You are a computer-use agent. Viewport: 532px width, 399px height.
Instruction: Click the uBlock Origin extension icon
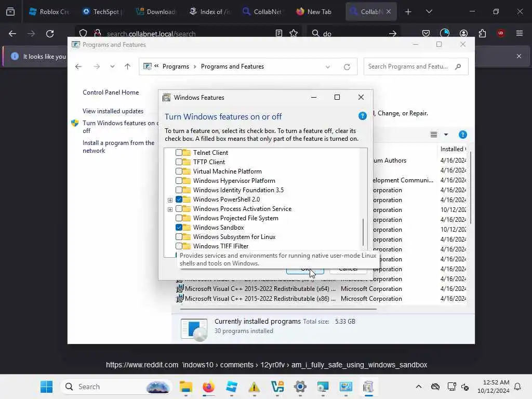[500, 33]
